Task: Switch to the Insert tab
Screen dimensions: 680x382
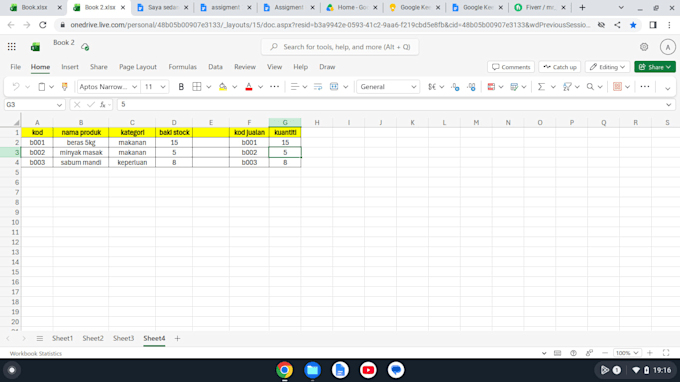Action: pyautogui.click(x=70, y=67)
